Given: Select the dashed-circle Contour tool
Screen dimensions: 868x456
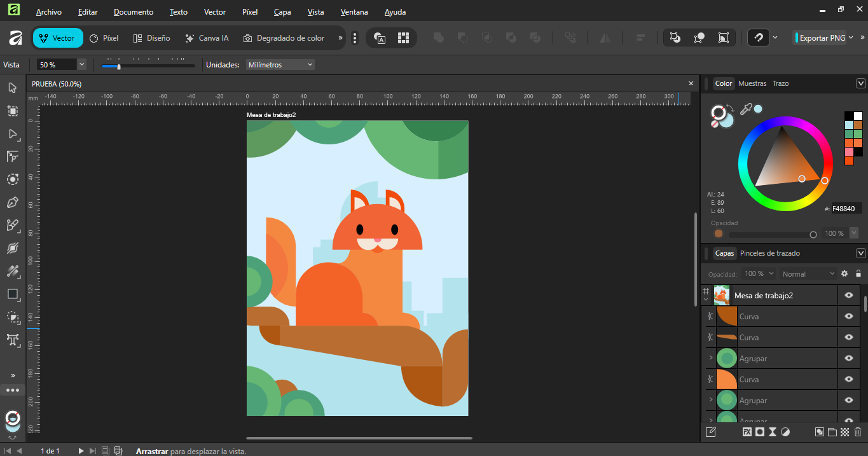Looking at the screenshot, I should point(12,179).
